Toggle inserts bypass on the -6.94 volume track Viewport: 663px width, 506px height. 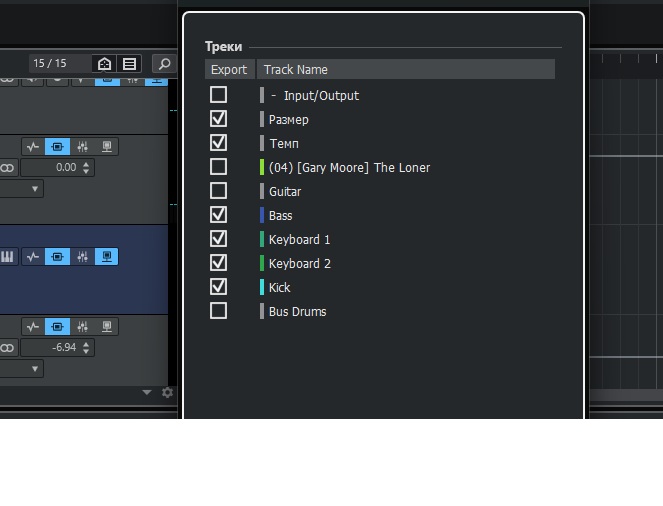coord(57,327)
